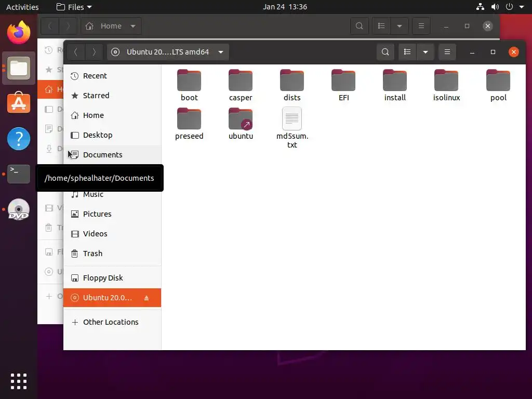532x399 pixels.
Task: Select Starred in the sidebar
Action: pos(112,96)
